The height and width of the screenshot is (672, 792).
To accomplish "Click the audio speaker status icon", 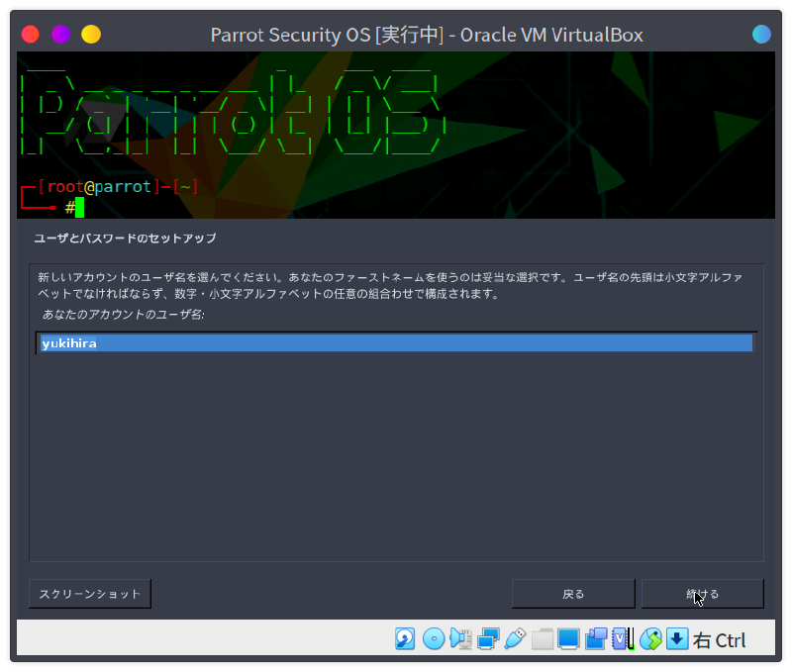I will tap(460, 638).
